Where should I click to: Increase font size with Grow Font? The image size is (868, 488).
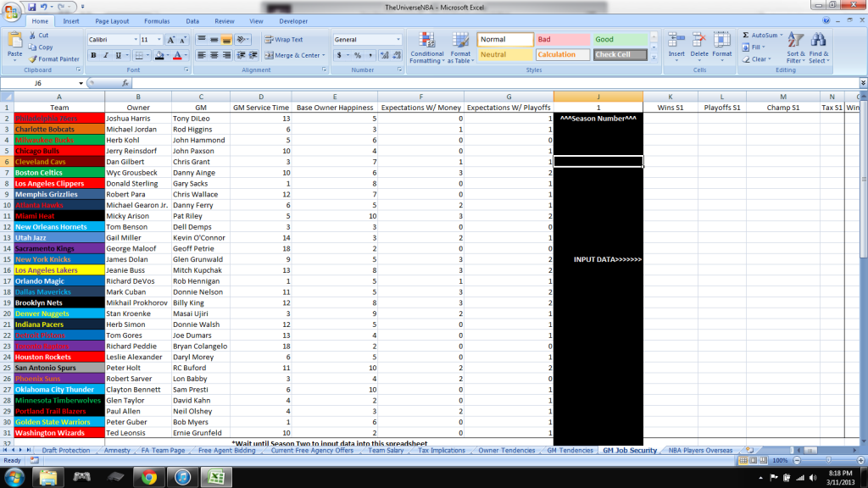171,40
